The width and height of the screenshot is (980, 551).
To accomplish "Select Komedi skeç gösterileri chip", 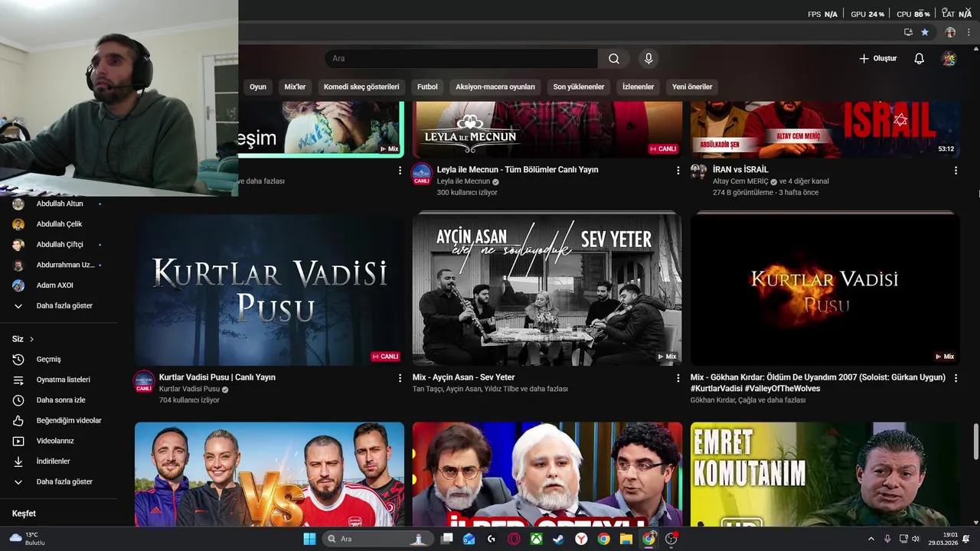I will coord(361,86).
